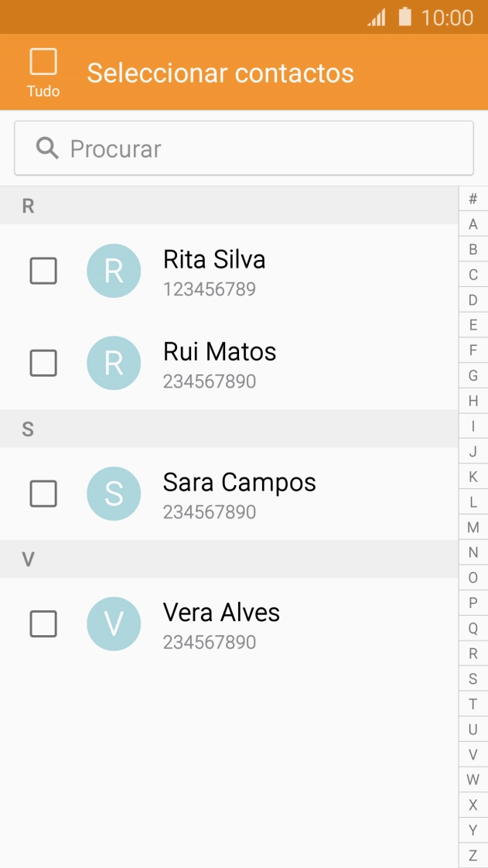This screenshot has width=488, height=868.
Task: Jump to letter S in the index
Action: [x=473, y=678]
